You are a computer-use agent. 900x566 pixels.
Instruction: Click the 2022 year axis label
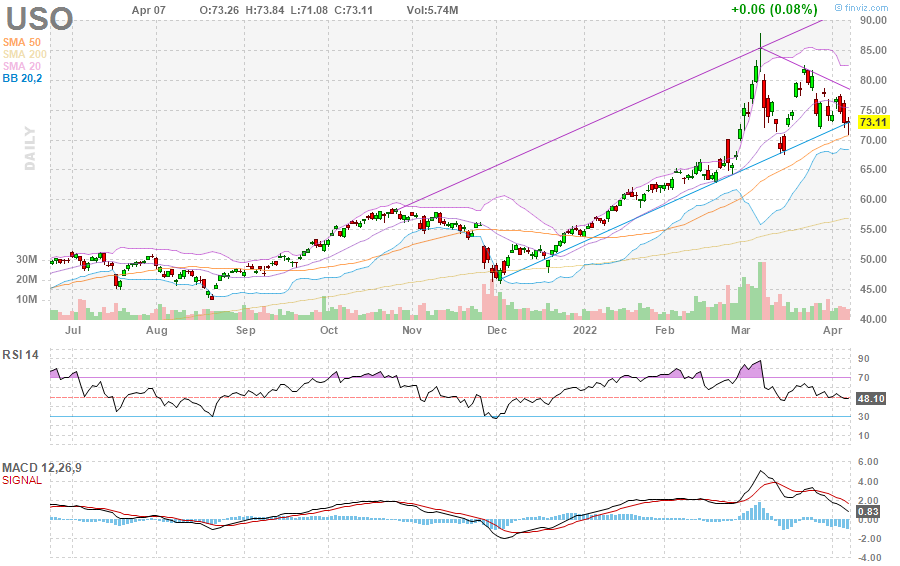pyautogui.click(x=585, y=330)
